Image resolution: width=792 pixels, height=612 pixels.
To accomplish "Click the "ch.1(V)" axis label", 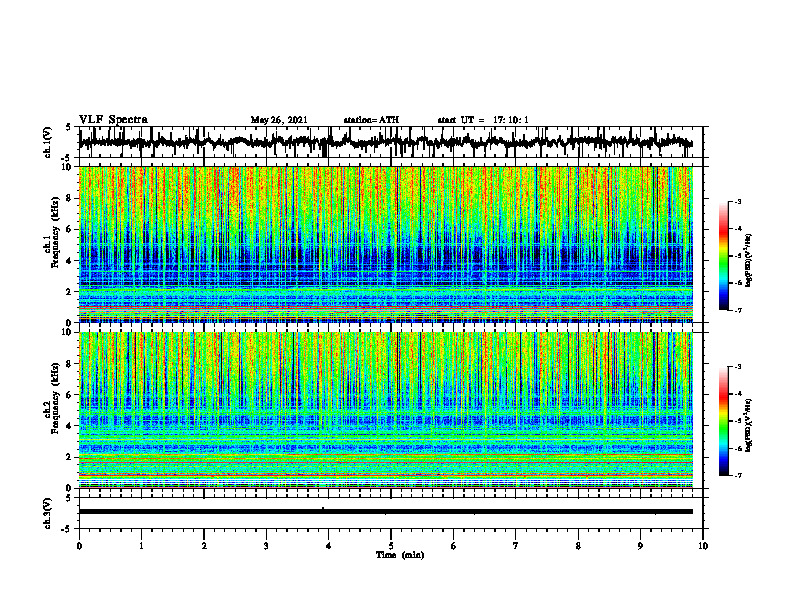I will pos(48,143).
